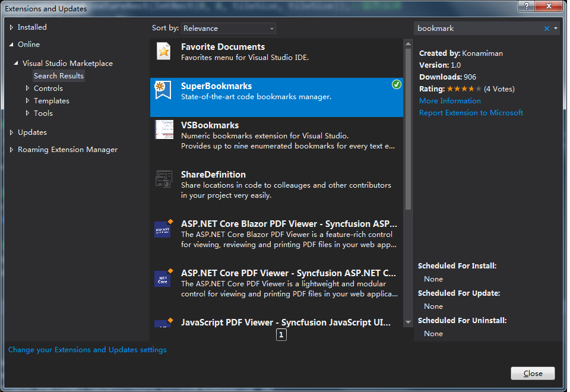Open Change your Extensions and Updates settings
Screen dimensions: 570x392
tap(87, 349)
